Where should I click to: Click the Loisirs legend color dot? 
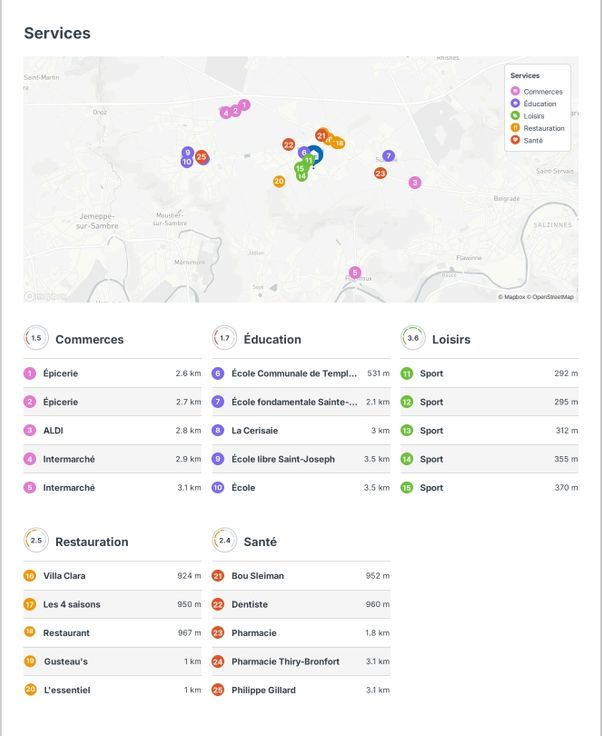515,116
